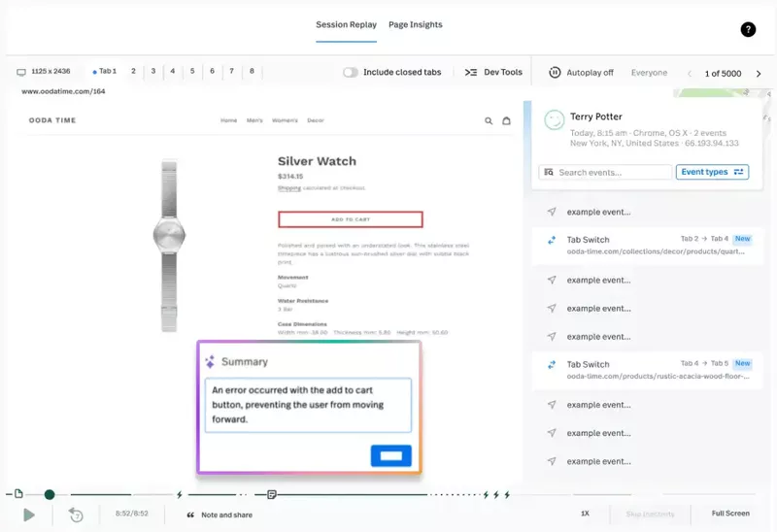
Task: Click the New badge on Tab 2 to Tab 4
Action: click(x=742, y=239)
